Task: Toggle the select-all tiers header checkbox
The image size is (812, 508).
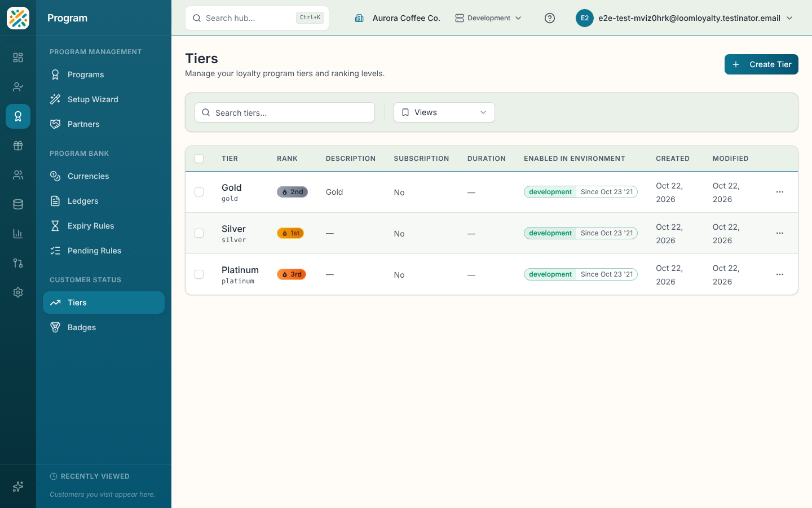Action: (x=199, y=159)
